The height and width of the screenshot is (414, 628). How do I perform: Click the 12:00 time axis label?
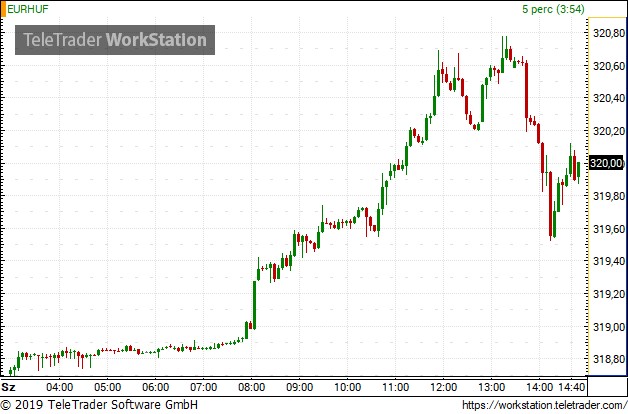[x=444, y=387]
